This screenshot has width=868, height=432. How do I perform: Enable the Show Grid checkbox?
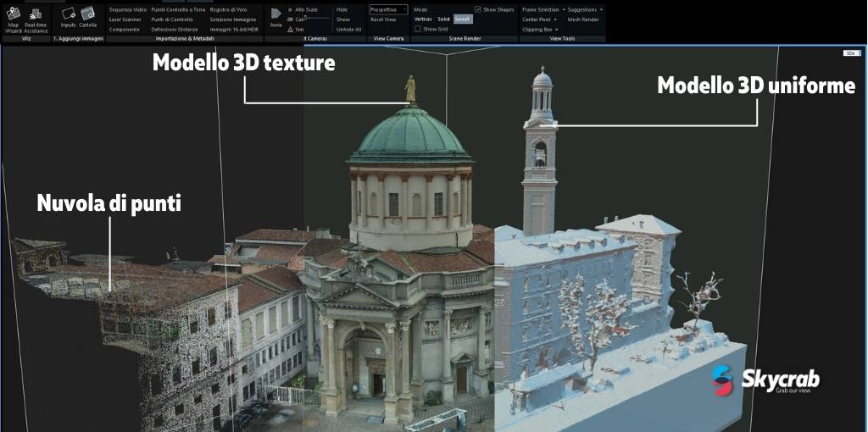pos(418,28)
